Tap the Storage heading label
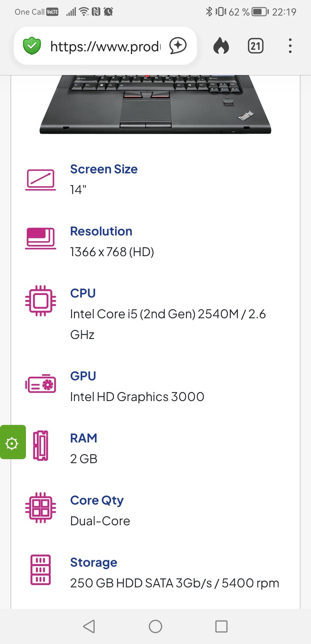311x644 pixels. coord(94,562)
